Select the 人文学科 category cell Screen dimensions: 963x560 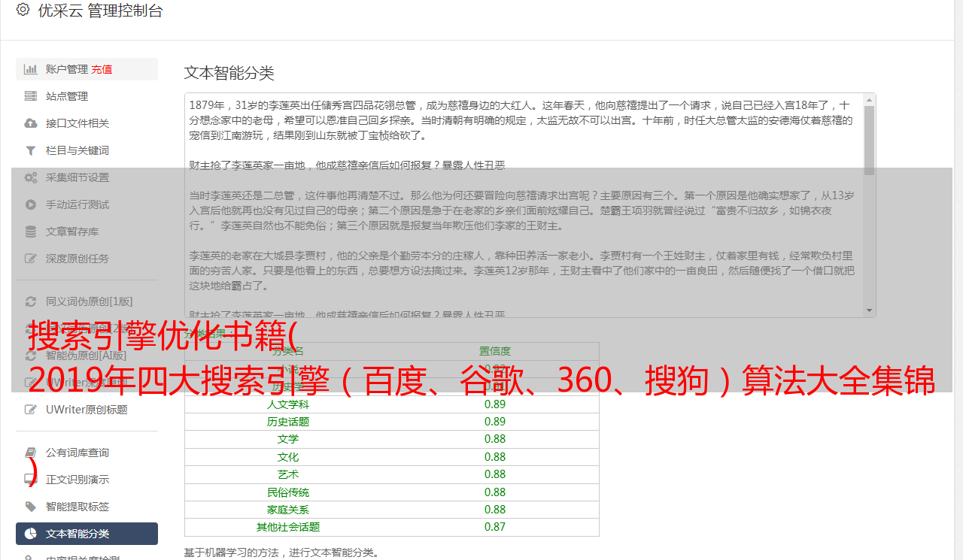[288, 404]
